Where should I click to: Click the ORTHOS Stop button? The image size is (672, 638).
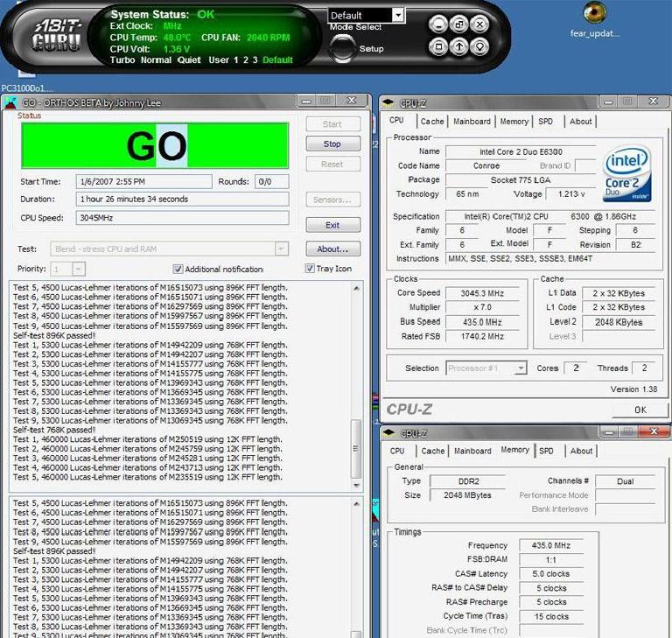[x=332, y=144]
